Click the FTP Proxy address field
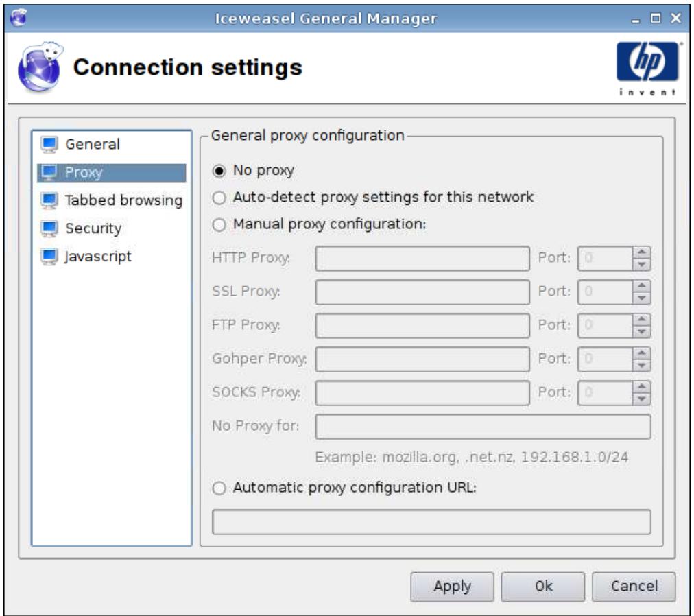 tap(422, 326)
